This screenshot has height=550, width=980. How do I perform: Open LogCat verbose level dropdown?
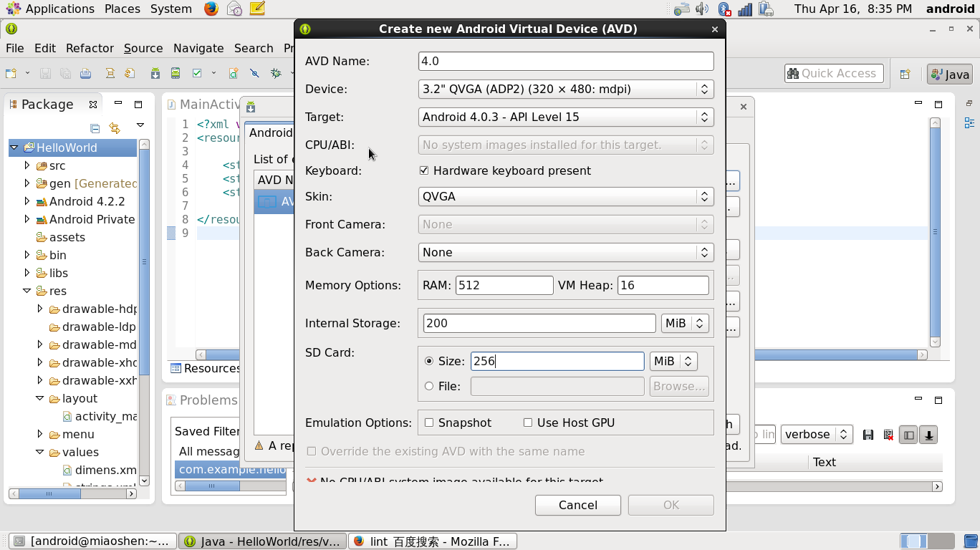pos(817,434)
